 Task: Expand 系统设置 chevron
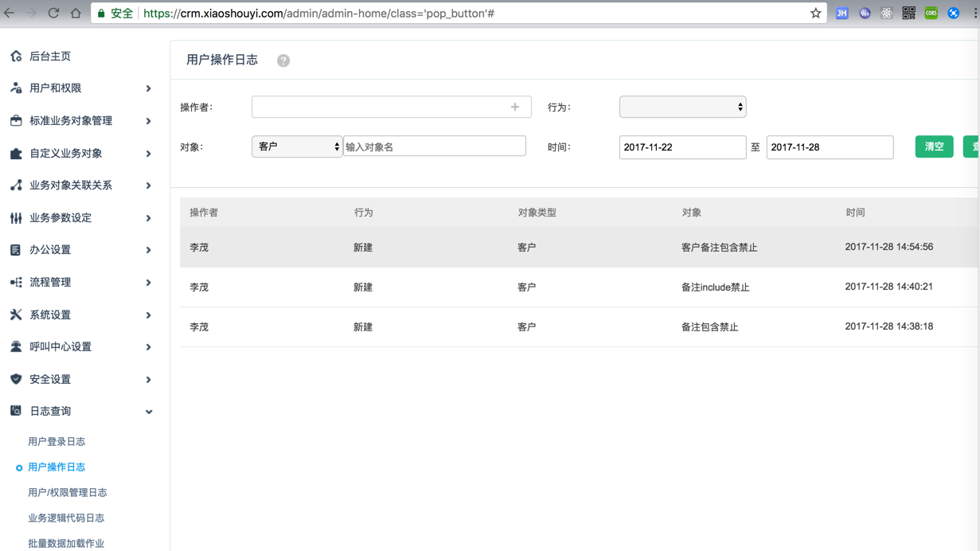pyautogui.click(x=149, y=315)
